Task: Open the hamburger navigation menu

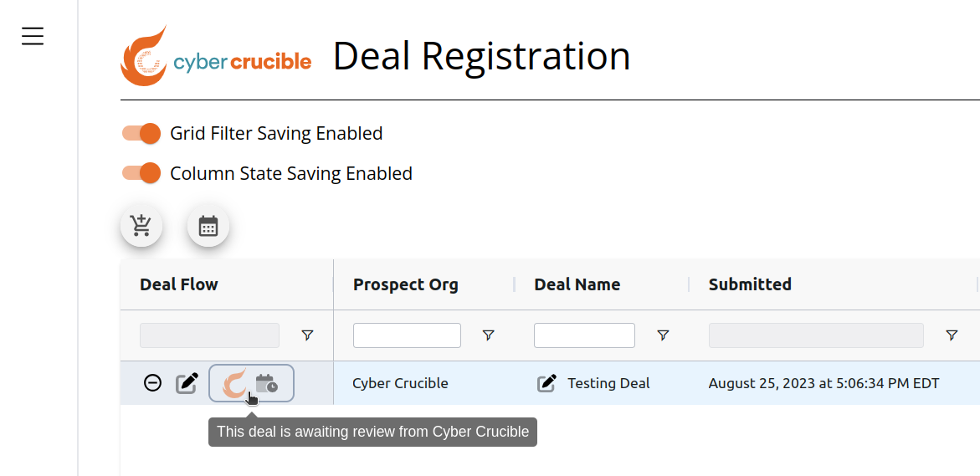Action: click(33, 36)
